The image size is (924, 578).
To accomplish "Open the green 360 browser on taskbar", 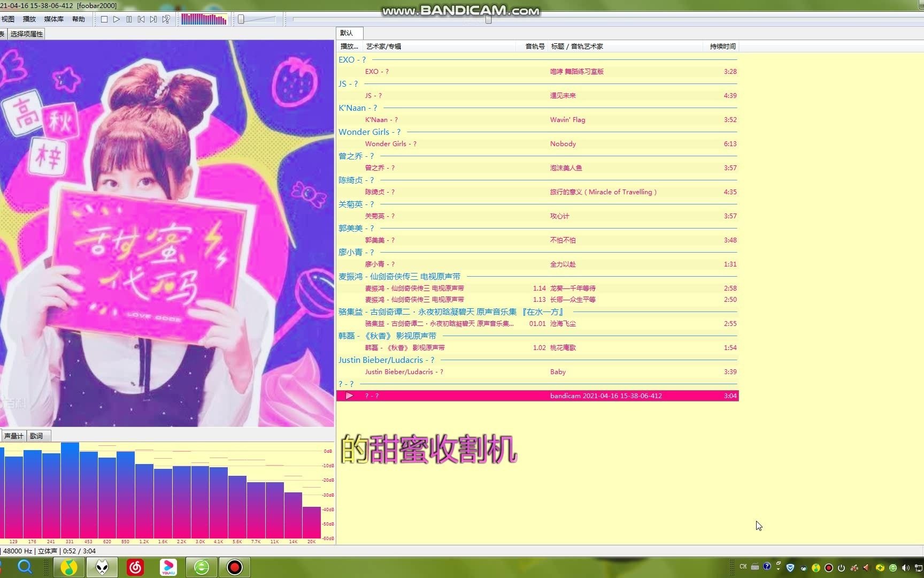I will [x=201, y=567].
